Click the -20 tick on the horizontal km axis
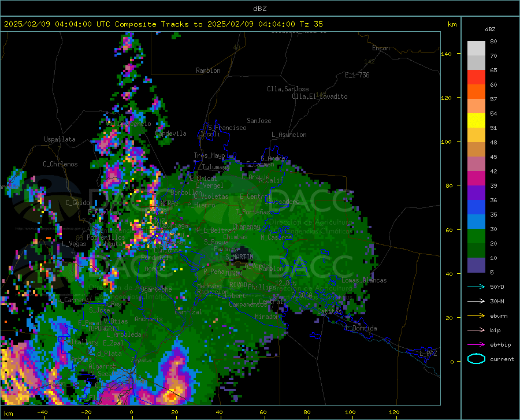This screenshot has height=420, width=520. [x=86, y=412]
